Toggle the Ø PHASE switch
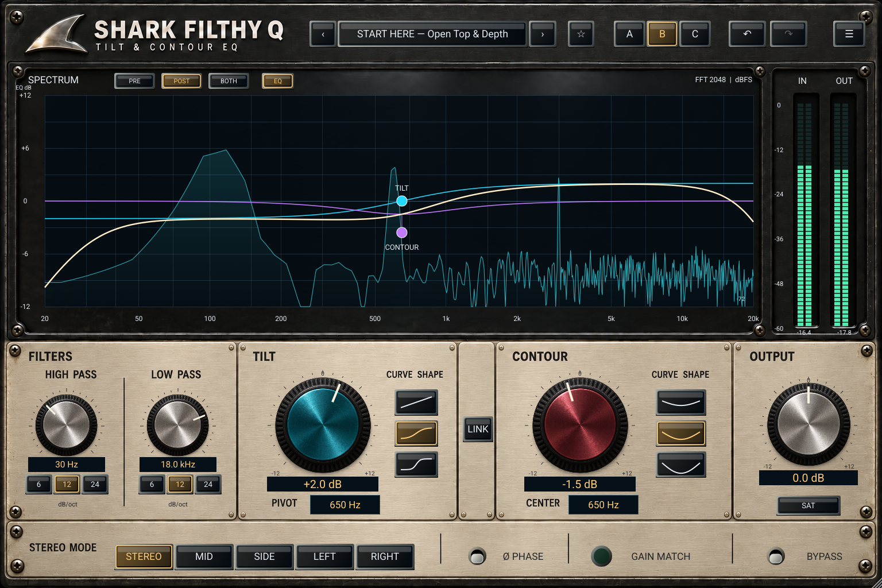This screenshot has width=882, height=588. coord(477,556)
